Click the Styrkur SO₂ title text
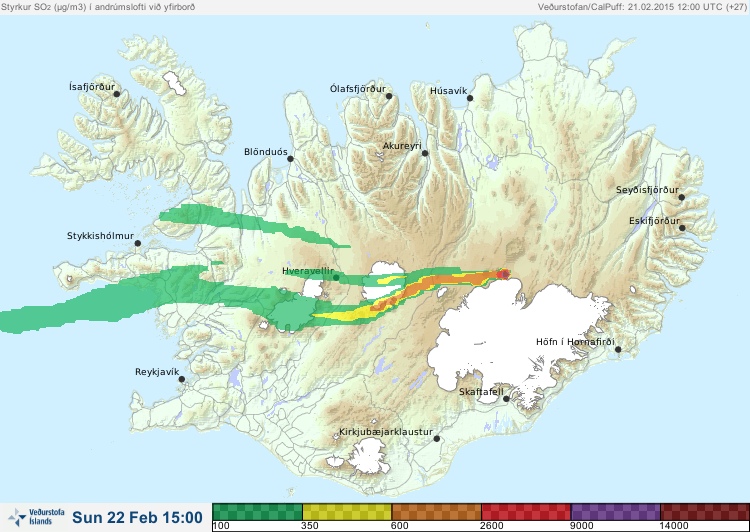 (x=98, y=7)
